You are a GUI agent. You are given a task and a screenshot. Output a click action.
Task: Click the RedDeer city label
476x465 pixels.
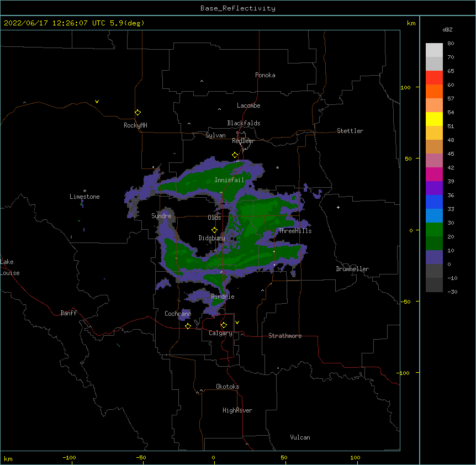pyautogui.click(x=243, y=141)
